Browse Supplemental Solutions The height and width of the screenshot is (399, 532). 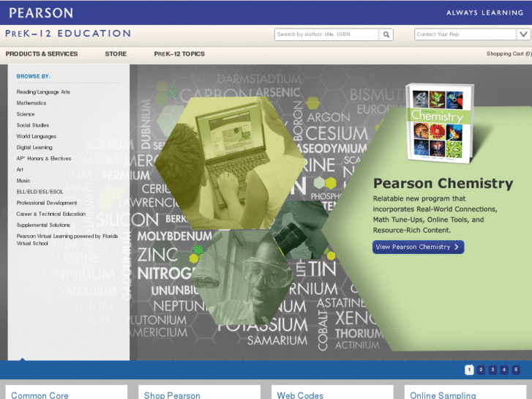click(x=43, y=225)
